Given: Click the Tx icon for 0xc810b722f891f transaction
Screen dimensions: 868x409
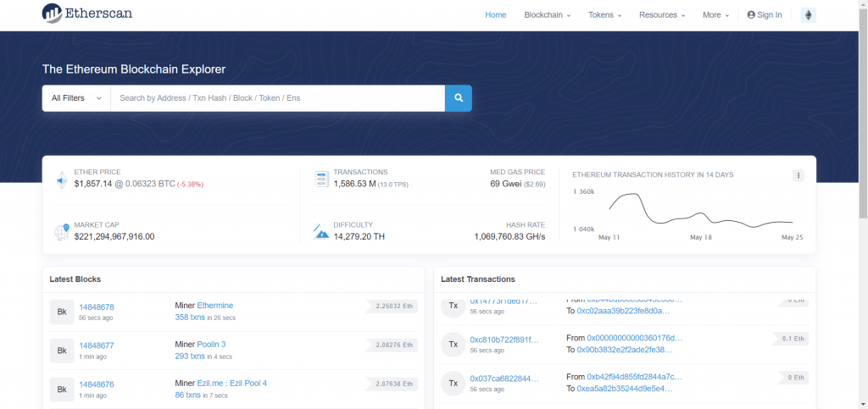Looking at the screenshot, I should (x=453, y=344).
